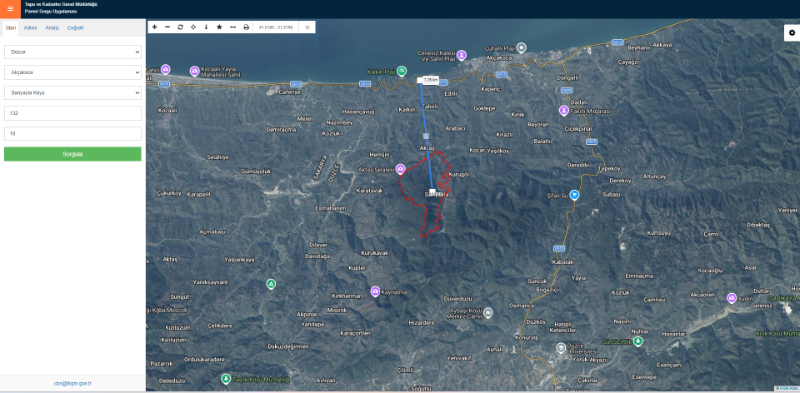Click the Fakıllı Mağarası purple marker
This screenshot has width=800, height=393.
click(563, 110)
